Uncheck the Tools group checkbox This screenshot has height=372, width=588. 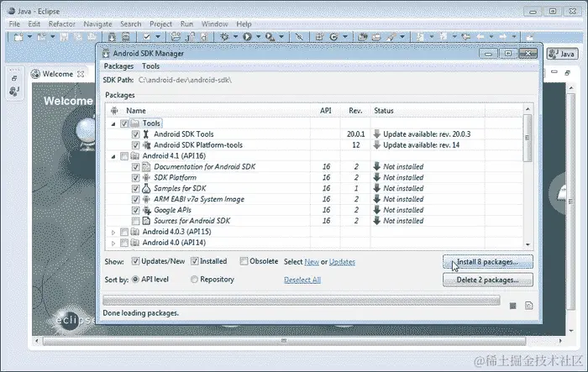pyautogui.click(x=124, y=123)
